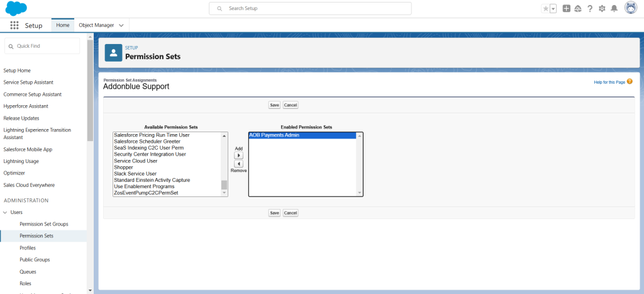644x294 pixels.
Task: Click the SETUP breadcrumb link
Action: click(x=131, y=48)
